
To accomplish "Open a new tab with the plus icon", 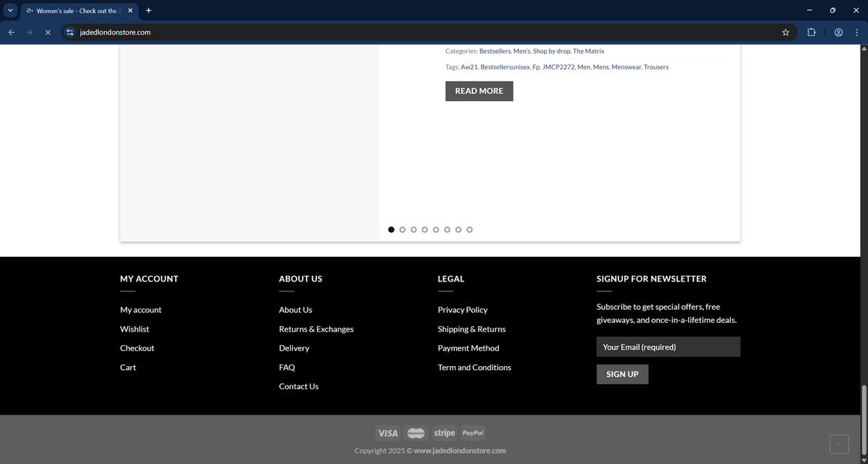I will pyautogui.click(x=148, y=11).
